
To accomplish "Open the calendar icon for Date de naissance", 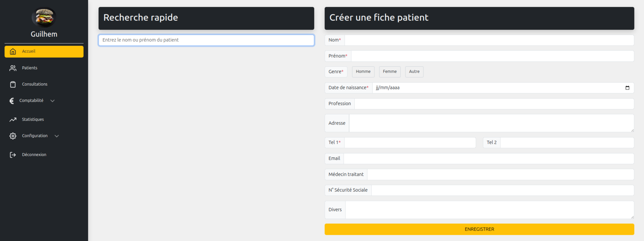I will pyautogui.click(x=628, y=88).
